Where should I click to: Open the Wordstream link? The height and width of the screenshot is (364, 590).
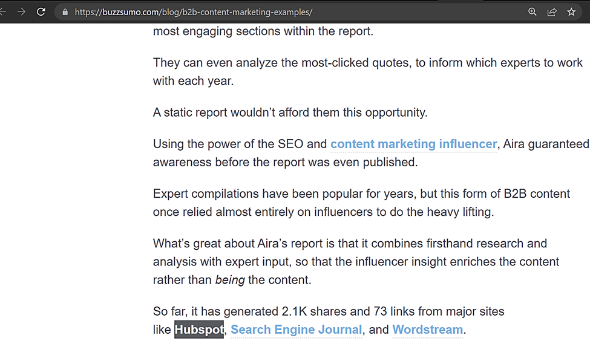[x=427, y=330]
